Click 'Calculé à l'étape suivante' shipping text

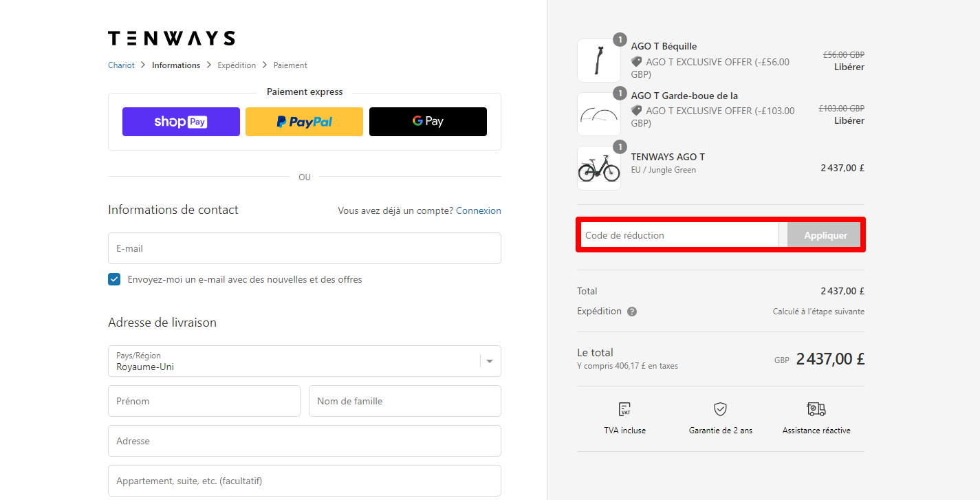818,312
